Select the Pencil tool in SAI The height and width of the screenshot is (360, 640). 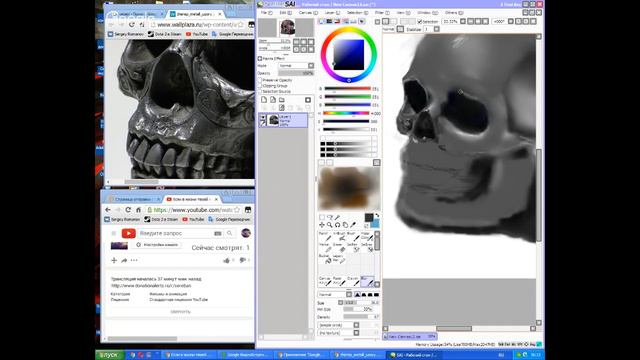coord(325,236)
